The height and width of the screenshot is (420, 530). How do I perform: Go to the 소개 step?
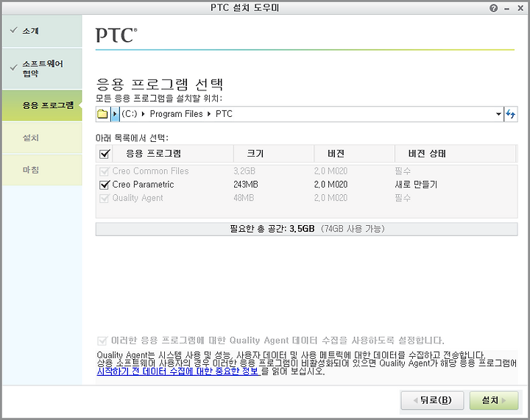click(x=42, y=31)
